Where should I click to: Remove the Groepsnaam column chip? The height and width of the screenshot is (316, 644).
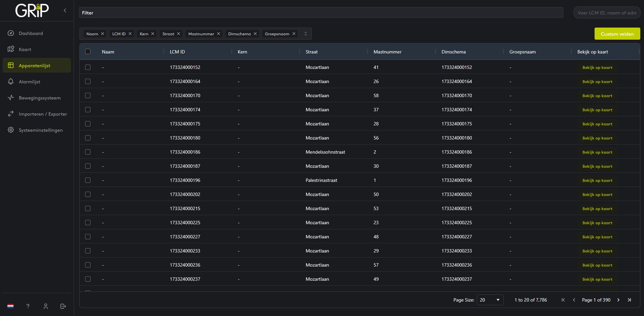point(294,34)
